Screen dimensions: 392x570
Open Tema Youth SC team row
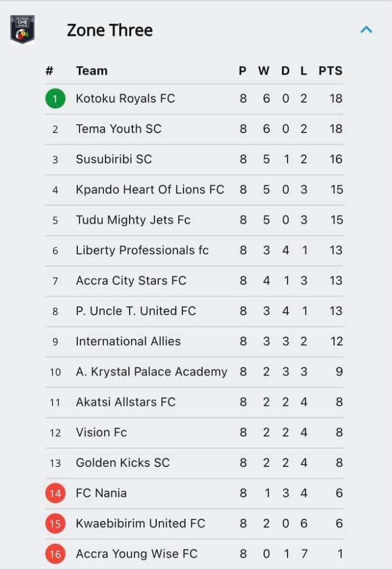[195, 129]
